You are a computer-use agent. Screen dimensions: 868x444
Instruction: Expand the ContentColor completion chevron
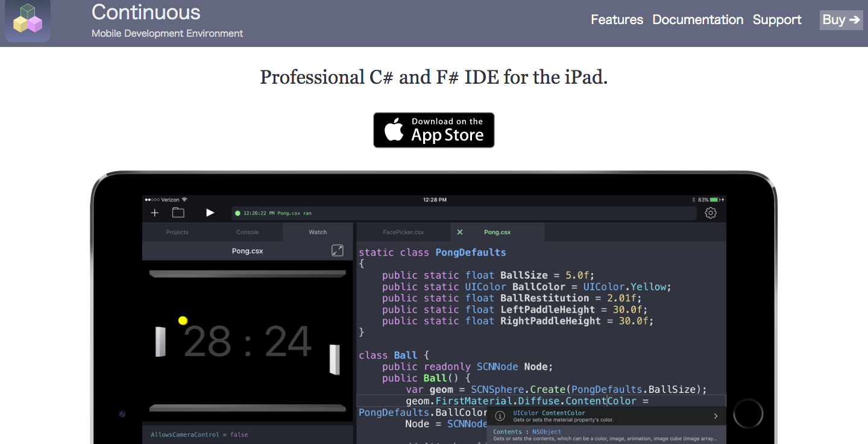(x=715, y=416)
